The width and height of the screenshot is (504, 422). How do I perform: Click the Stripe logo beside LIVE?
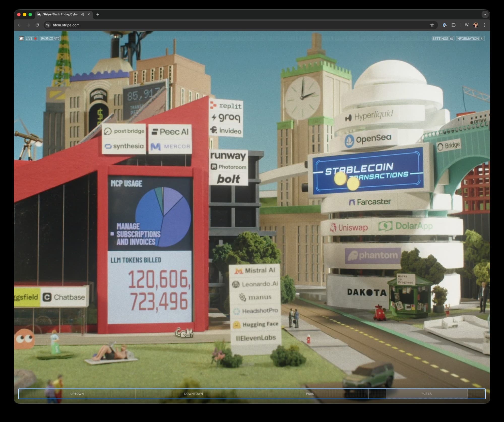[x=21, y=38]
